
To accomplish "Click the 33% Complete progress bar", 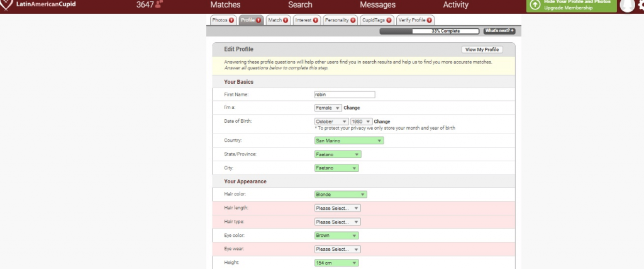I will coord(429,31).
